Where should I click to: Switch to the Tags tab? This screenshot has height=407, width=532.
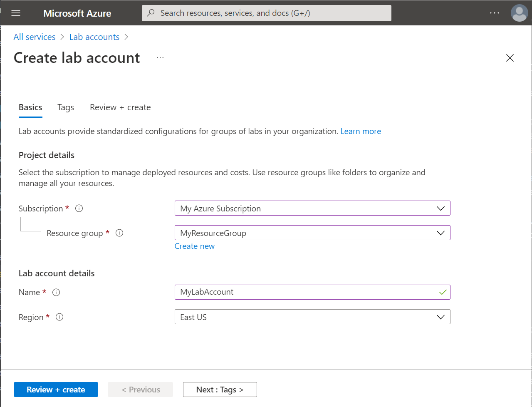[65, 107]
